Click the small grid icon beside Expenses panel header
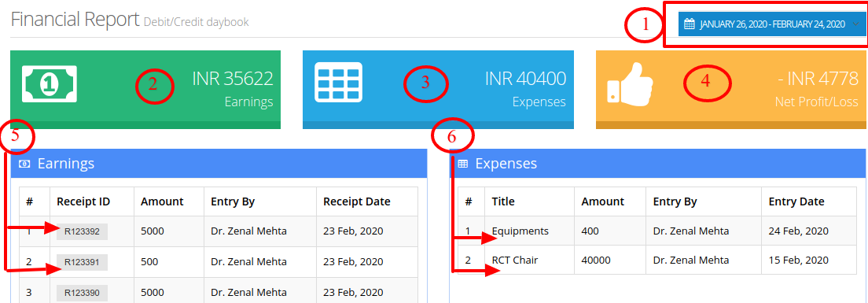This screenshot has height=303, width=868. click(463, 164)
